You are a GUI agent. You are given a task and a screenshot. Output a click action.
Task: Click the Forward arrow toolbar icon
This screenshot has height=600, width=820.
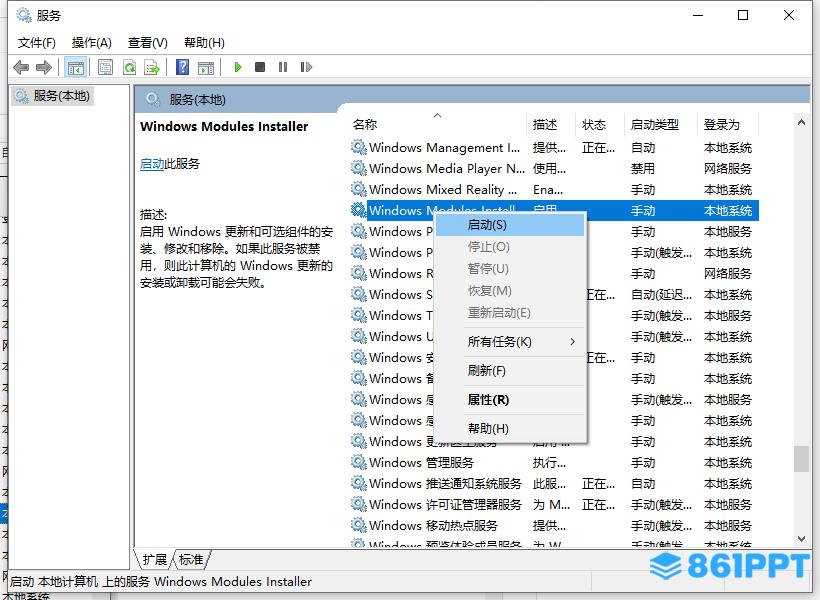(x=44, y=67)
